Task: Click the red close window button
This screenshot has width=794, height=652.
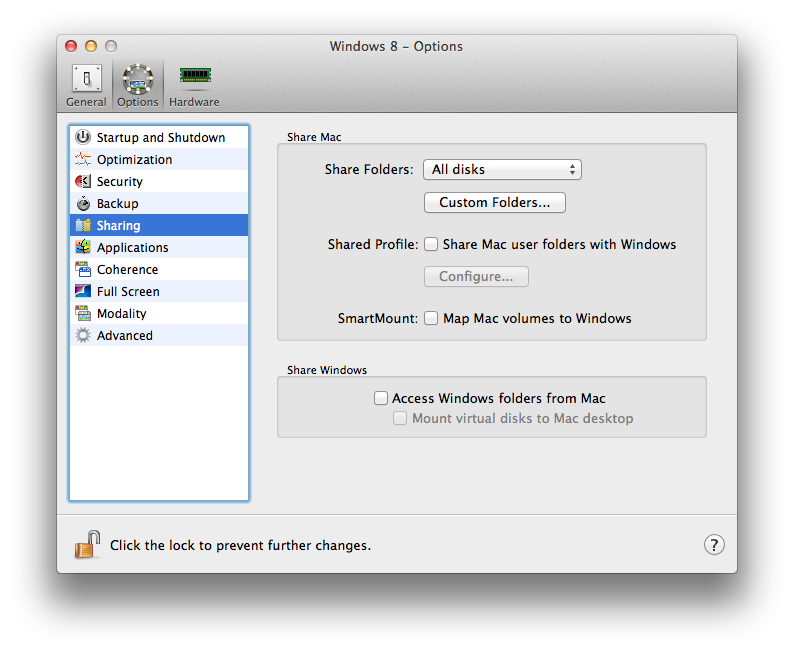Action: coord(71,46)
